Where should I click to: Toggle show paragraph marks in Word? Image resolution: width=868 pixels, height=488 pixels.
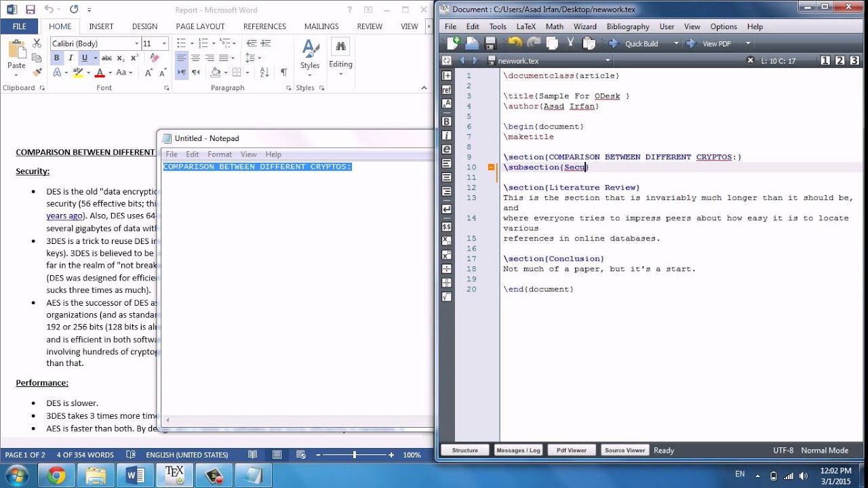click(283, 72)
